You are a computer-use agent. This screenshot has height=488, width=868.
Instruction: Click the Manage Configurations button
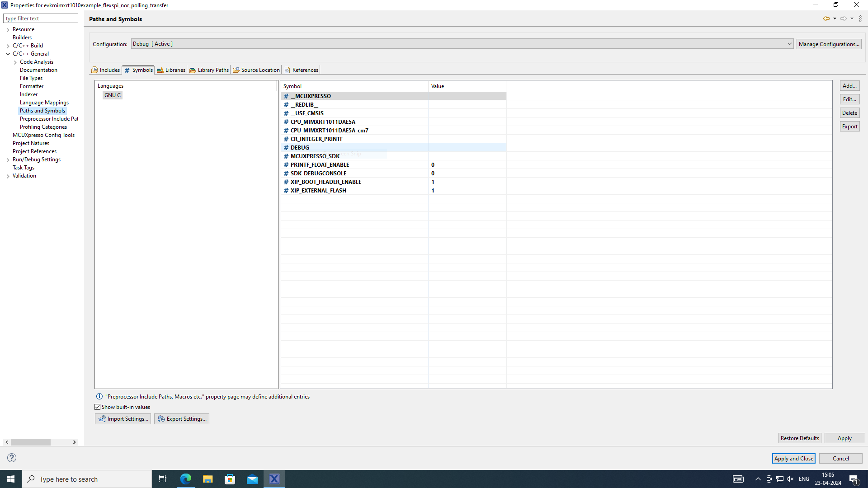(829, 43)
